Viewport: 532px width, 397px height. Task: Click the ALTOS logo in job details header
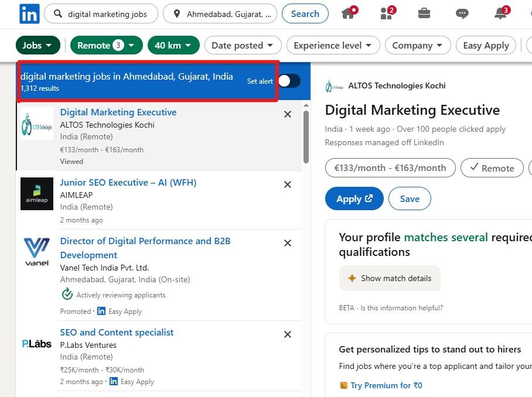[x=334, y=86]
